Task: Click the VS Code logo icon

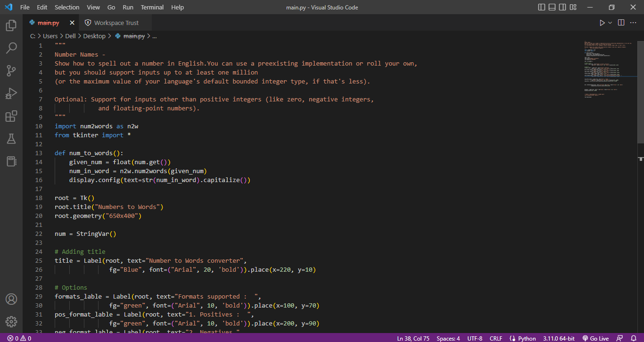Action: [x=8, y=7]
